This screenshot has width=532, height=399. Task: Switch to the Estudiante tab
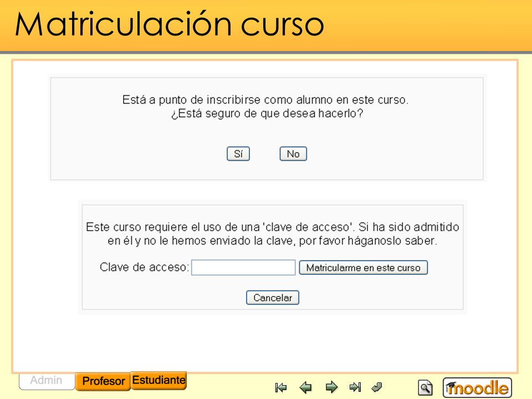159,380
